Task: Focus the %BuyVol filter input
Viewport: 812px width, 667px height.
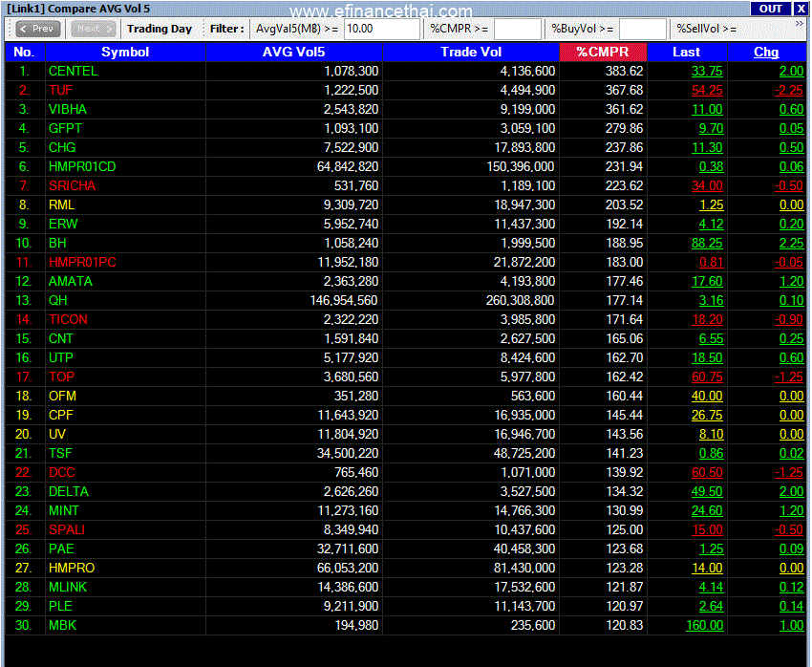Action: (x=643, y=29)
